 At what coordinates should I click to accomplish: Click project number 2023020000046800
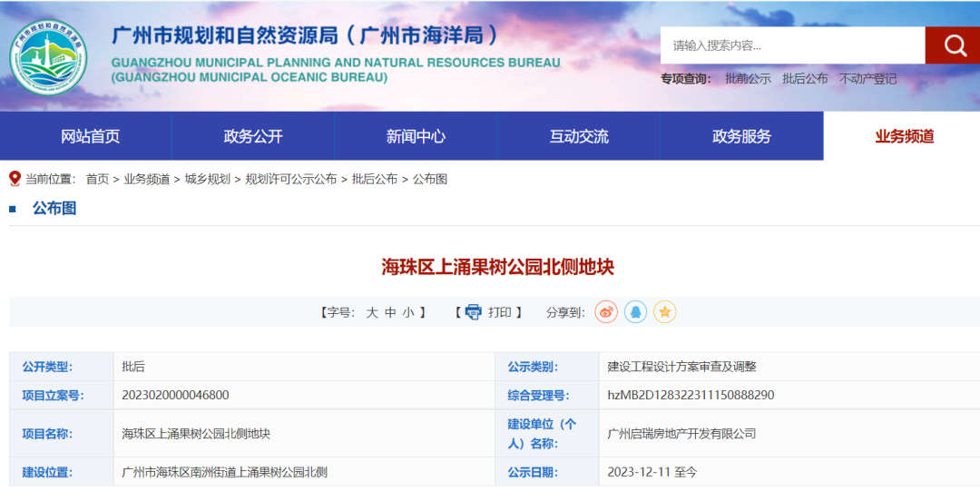click(176, 396)
